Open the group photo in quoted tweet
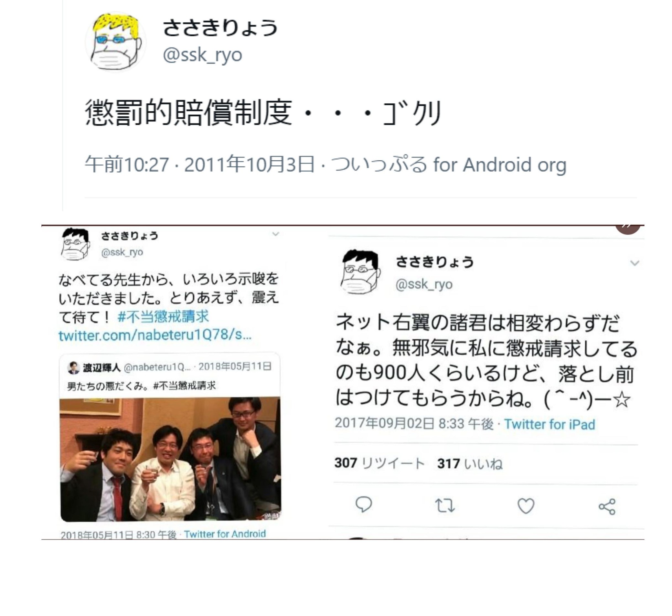Image resolution: width=672 pixels, height=616 pixels. (170, 459)
